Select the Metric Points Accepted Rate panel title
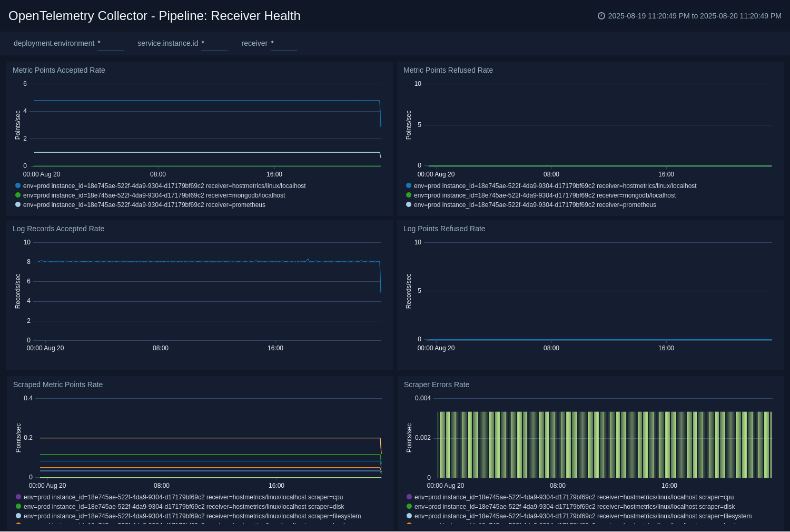790x532 pixels. pyautogui.click(x=59, y=70)
